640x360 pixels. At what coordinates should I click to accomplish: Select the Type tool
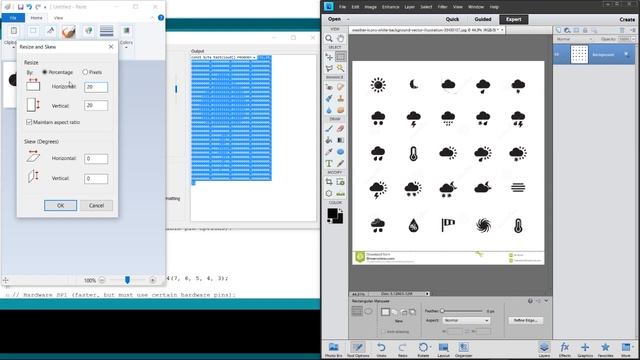pos(329,163)
